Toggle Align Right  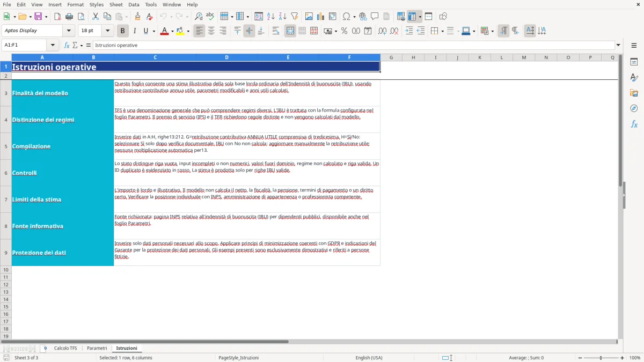223,31
